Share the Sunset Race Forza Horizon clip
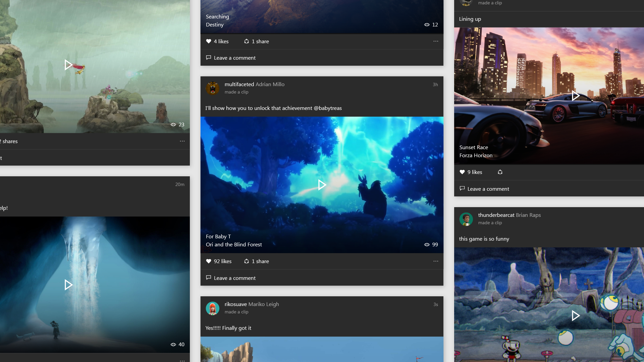This screenshot has width=644, height=362. 500,172
